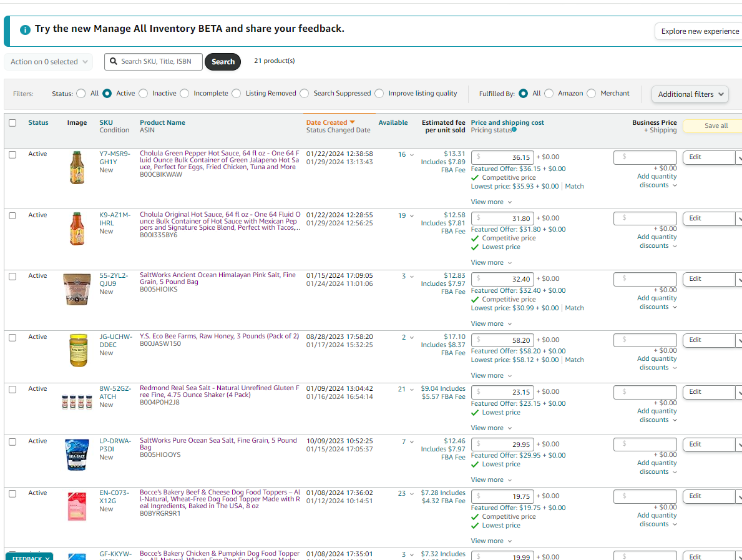The width and height of the screenshot is (742, 560).
Task: Expand View more for Raw Honey row
Action: pos(491,375)
